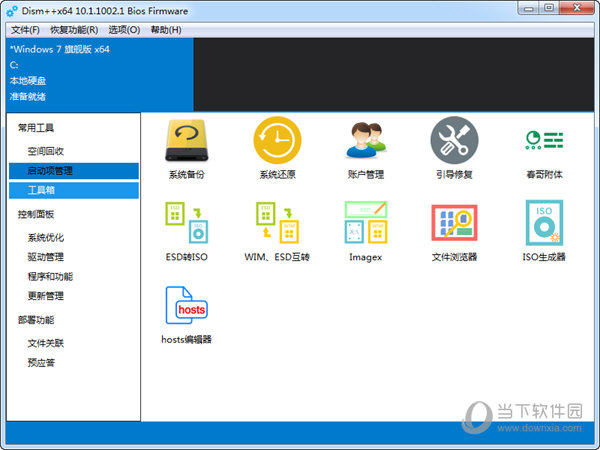
Task: Click the 控制面板 section header
Action: tap(36, 214)
